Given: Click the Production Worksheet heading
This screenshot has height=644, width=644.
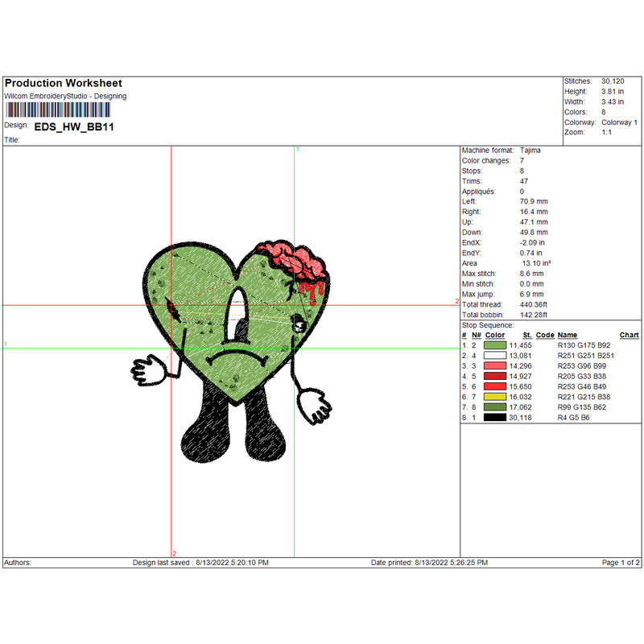Looking at the screenshot, I should click(63, 83).
